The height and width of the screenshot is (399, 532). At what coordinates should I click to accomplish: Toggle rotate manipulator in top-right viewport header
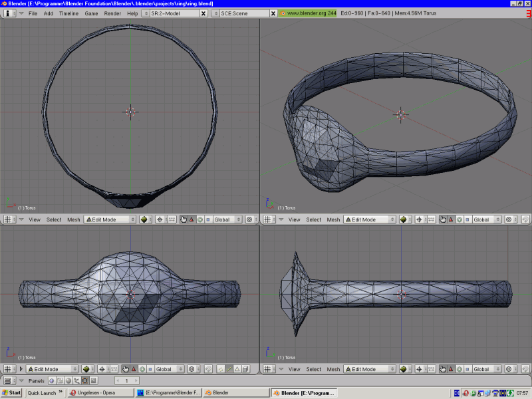(x=459, y=219)
